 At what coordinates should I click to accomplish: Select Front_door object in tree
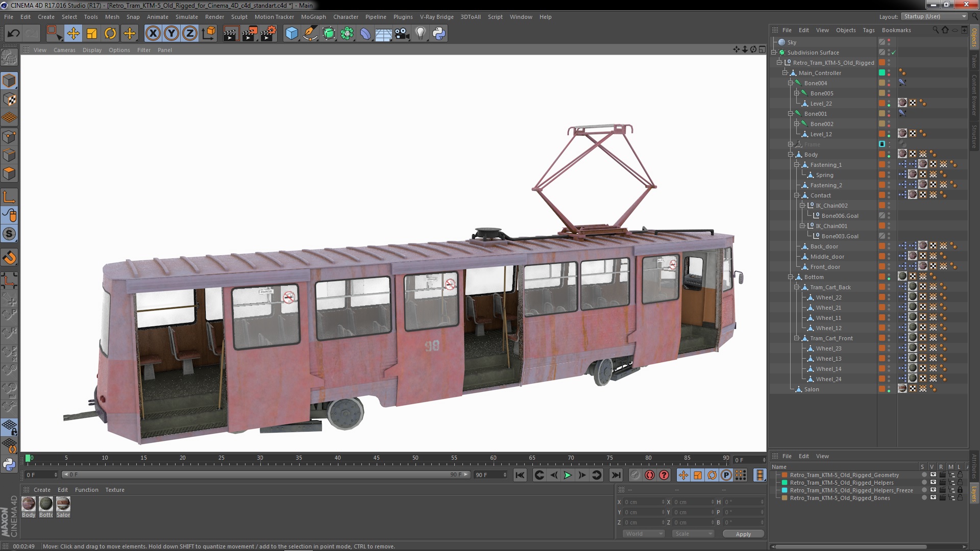coord(825,267)
